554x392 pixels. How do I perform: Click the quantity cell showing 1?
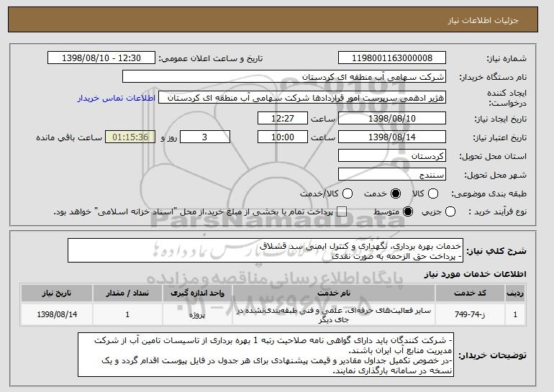coord(127,314)
